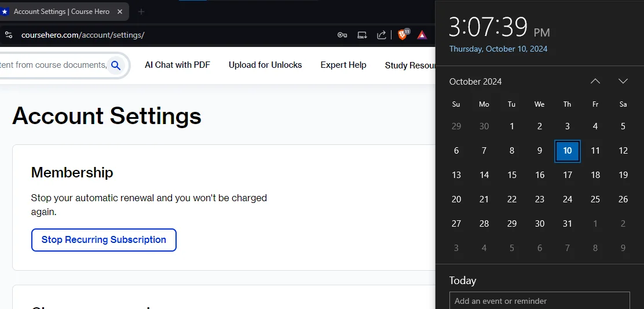
Task: Select October 5 in the calendar
Action: [623, 126]
